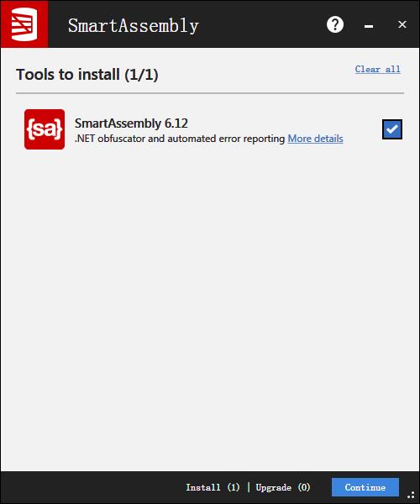Click the resize grip in the bottom corner
The width and height of the screenshot is (420, 504).
411,495
